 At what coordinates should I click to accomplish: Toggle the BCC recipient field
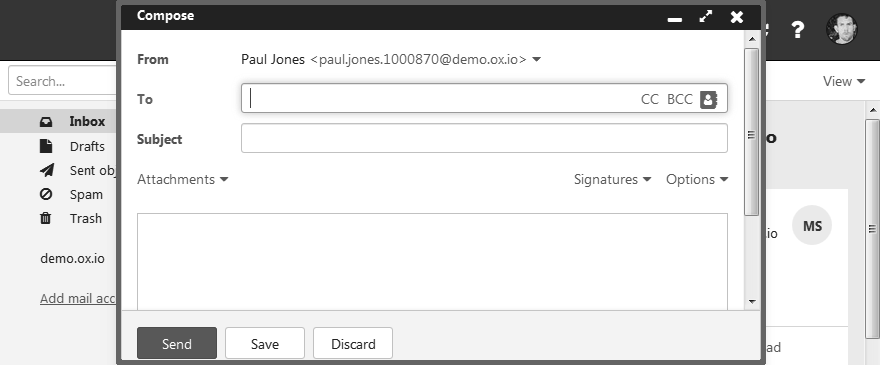(x=680, y=99)
